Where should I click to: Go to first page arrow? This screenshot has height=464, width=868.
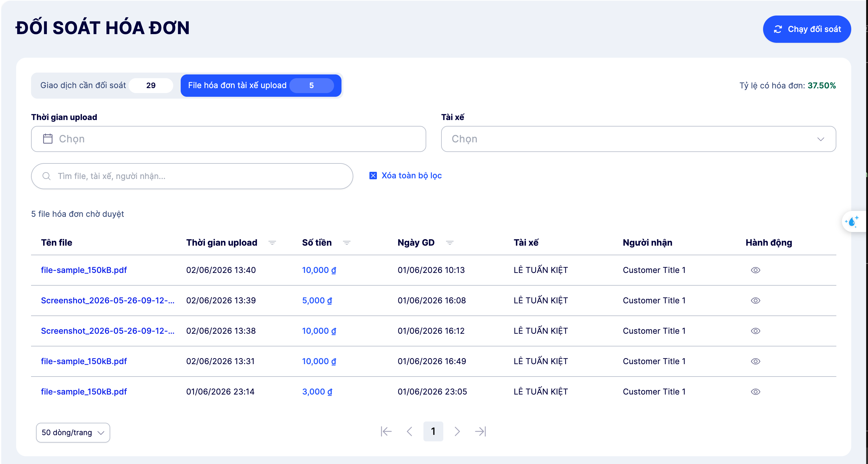(386, 431)
